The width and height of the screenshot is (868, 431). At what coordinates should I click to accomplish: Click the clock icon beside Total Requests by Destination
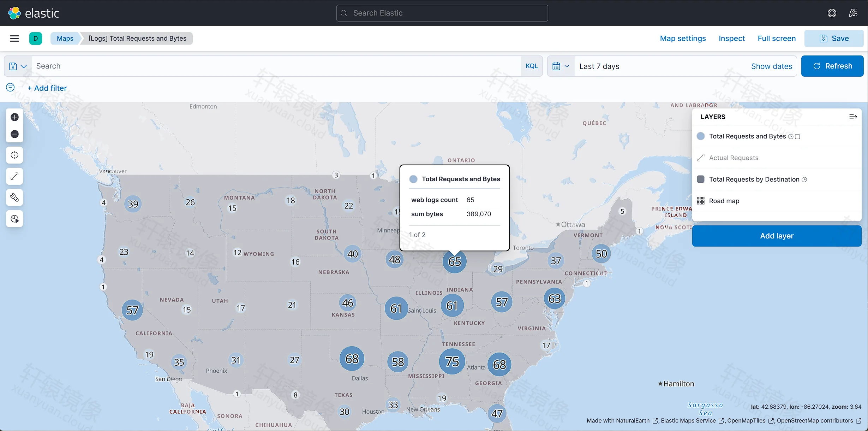(804, 180)
